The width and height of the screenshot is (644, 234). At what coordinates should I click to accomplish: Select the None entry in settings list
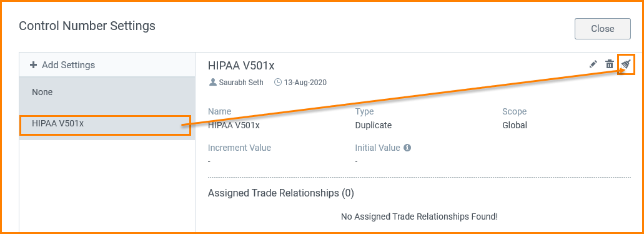(x=107, y=92)
